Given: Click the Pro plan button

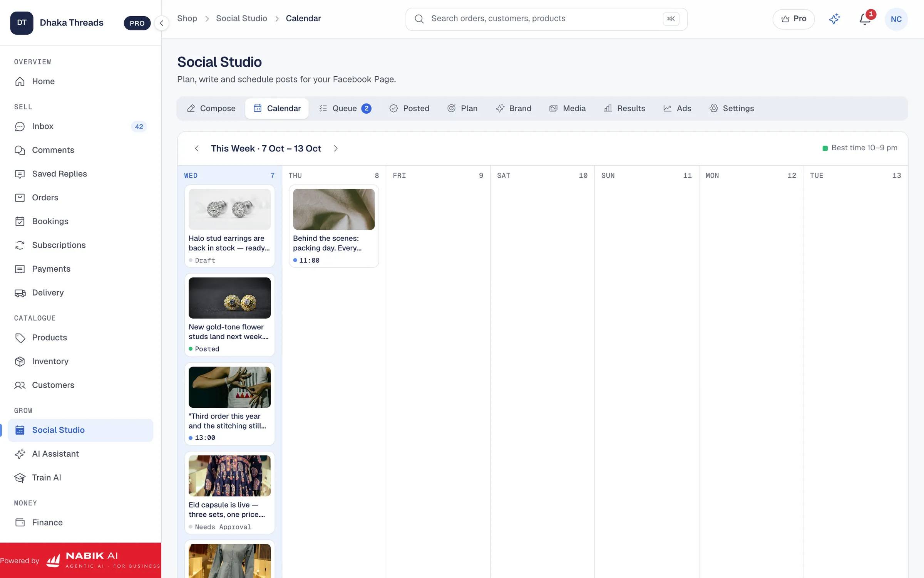Looking at the screenshot, I should [x=793, y=19].
